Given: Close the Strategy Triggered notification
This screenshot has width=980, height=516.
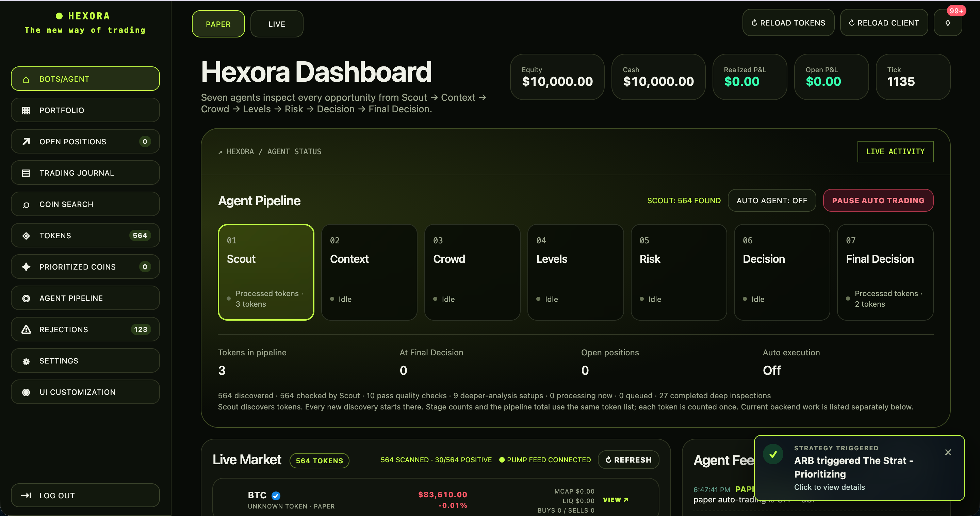Looking at the screenshot, I should [x=948, y=452].
